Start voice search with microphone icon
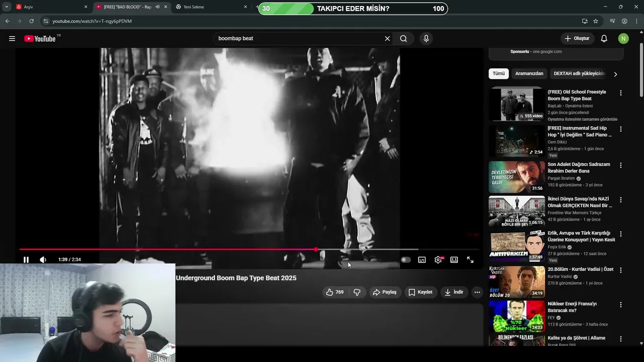Viewport: 644px width, 362px height. click(426, 39)
